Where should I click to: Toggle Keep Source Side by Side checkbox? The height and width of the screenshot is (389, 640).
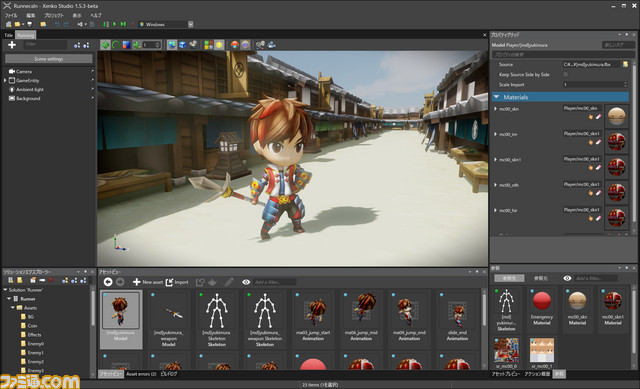pos(566,74)
